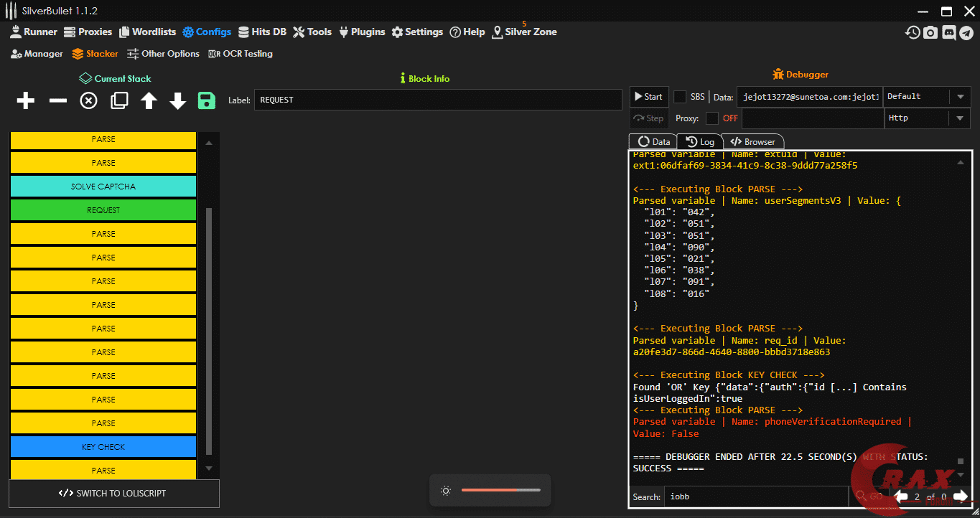Open the Hits DB menu
The image size is (980, 518).
pos(262,32)
